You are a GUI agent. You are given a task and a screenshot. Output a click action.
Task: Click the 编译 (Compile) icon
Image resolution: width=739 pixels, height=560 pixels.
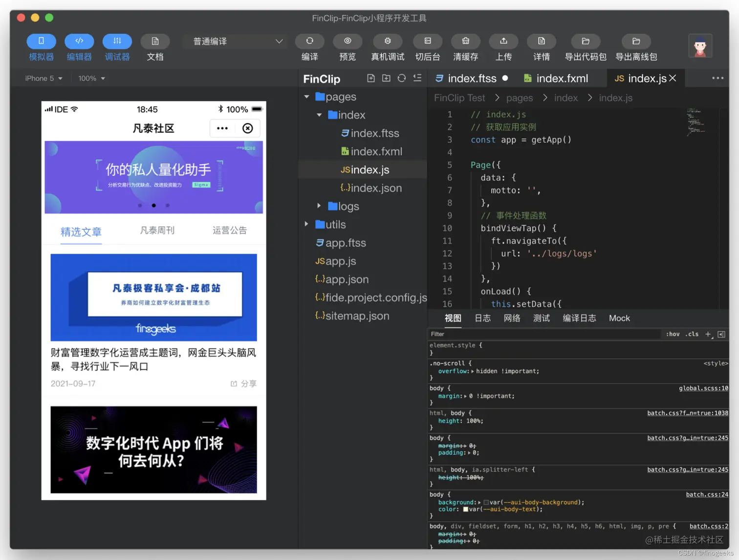click(309, 41)
